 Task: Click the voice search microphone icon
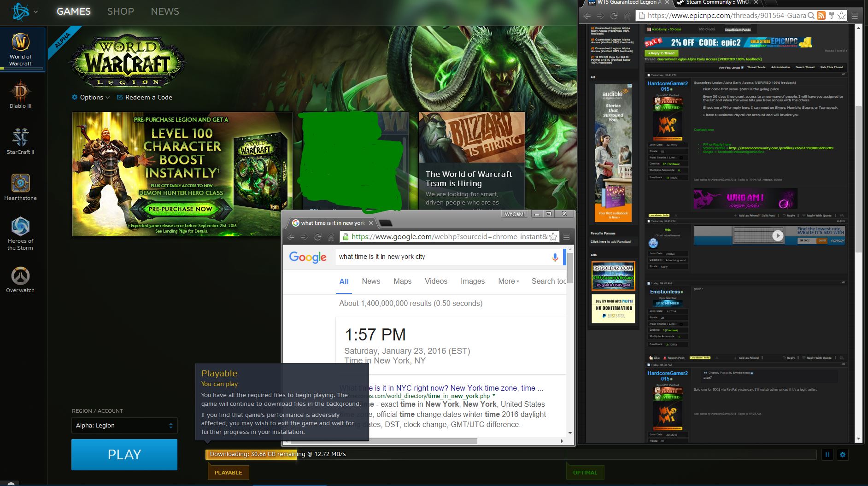tap(555, 257)
